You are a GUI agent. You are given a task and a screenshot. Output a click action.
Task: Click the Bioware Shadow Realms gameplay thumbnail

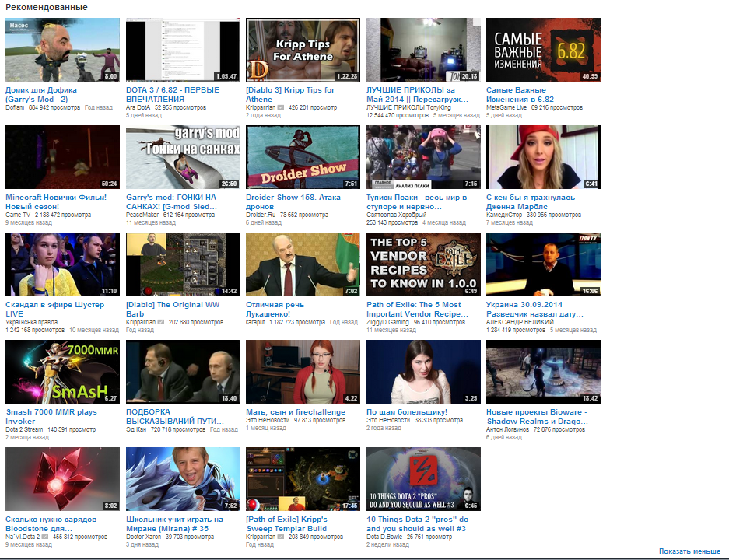click(543, 372)
